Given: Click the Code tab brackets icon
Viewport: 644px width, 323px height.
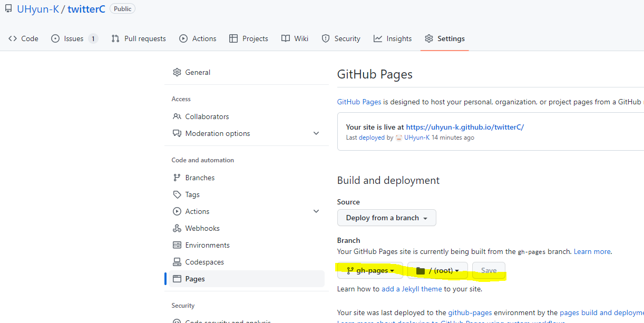Looking at the screenshot, I should pyautogui.click(x=13, y=38).
